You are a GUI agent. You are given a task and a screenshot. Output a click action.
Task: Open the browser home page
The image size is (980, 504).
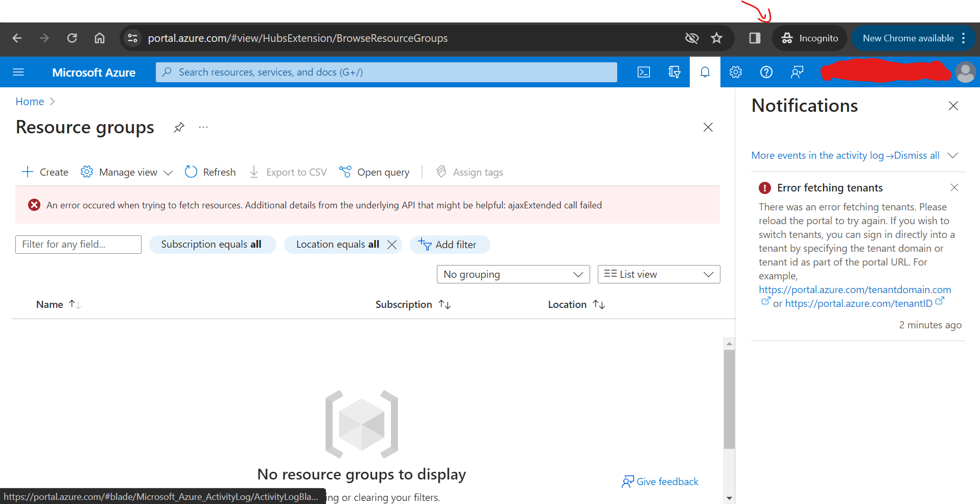(x=100, y=38)
